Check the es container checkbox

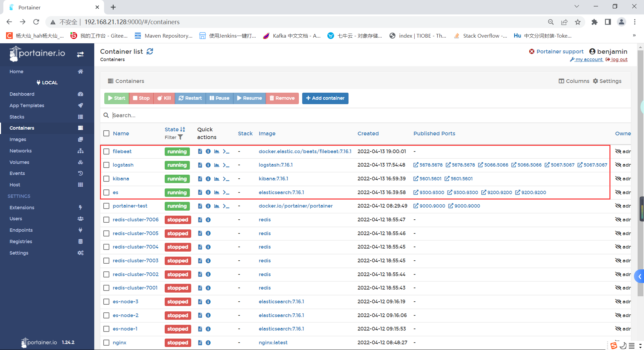coord(106,192)
